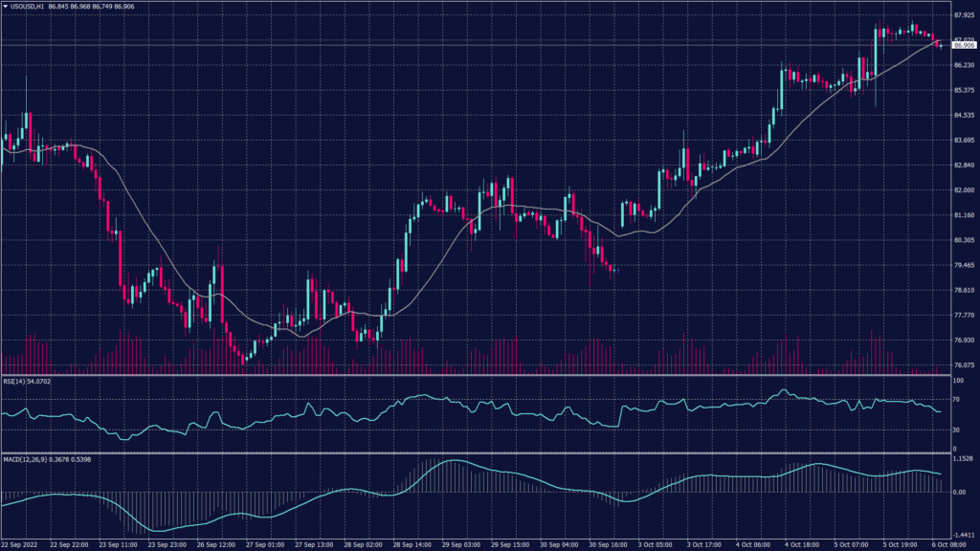
Task: Click the USOUSD,H1 symbol title
Action: pos(30,7)
